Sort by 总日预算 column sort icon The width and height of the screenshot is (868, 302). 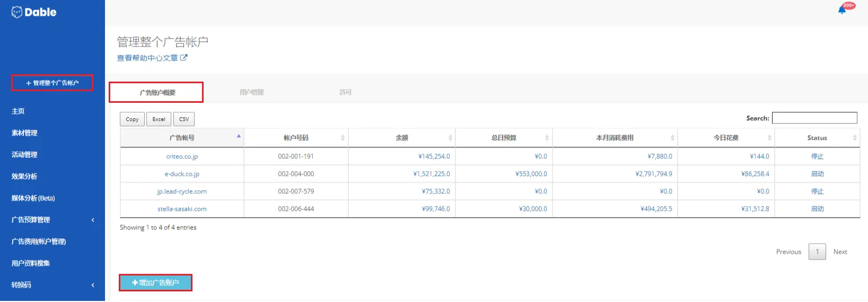547,138
